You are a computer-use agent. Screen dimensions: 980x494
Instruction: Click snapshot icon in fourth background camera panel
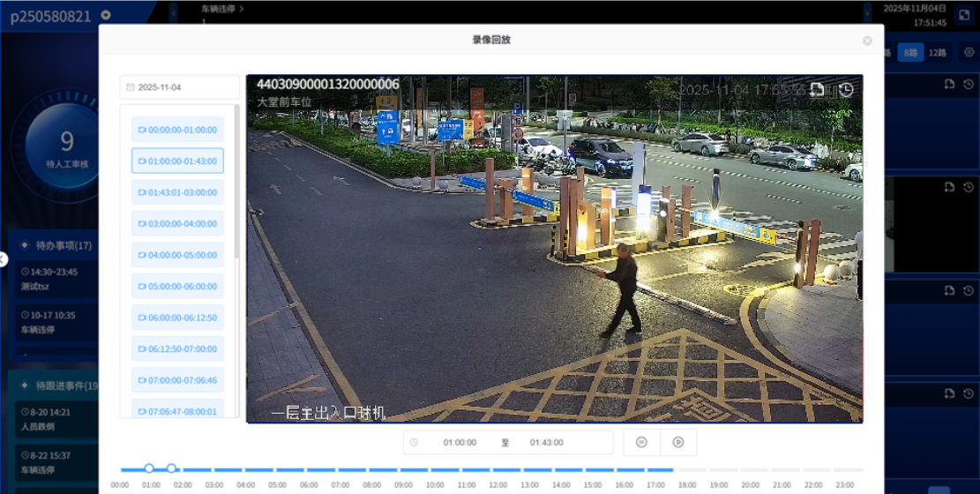tap(949, 393)
